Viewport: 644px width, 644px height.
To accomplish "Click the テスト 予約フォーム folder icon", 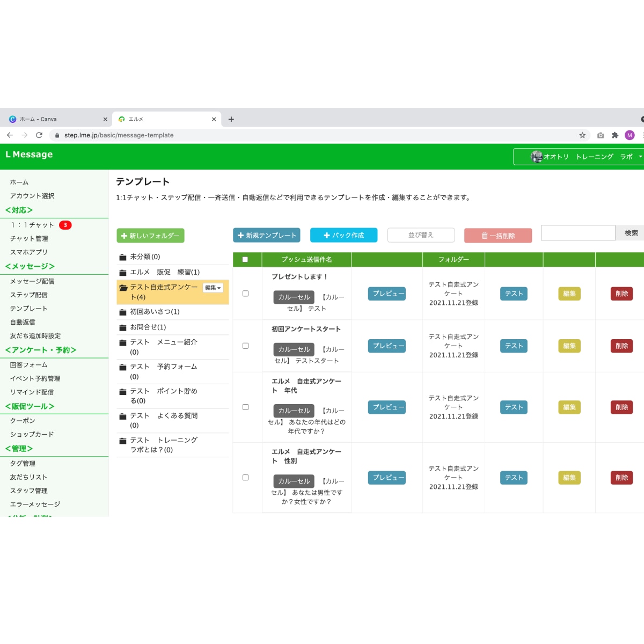I will tap(123, 367).
